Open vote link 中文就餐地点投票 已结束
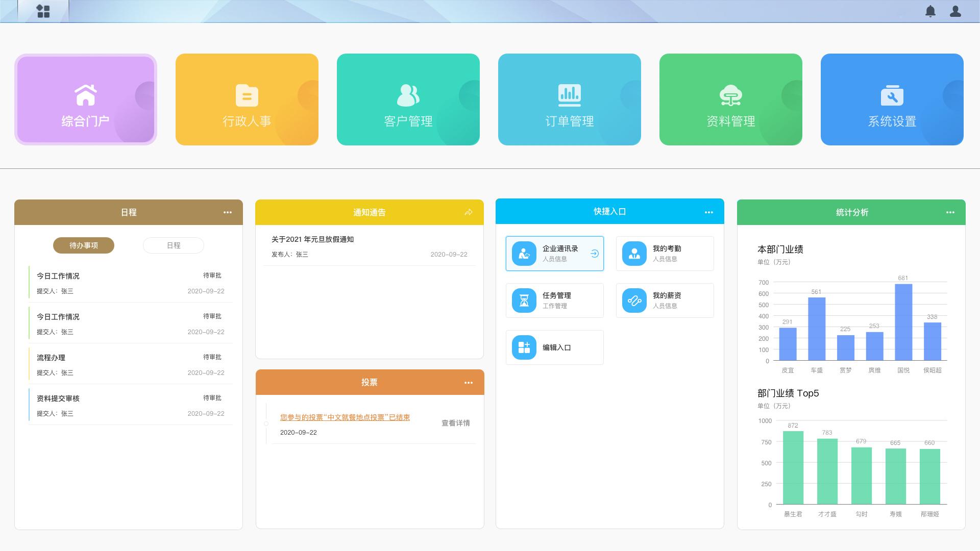This screenshot has width=980, height=551. pos(345,417)
